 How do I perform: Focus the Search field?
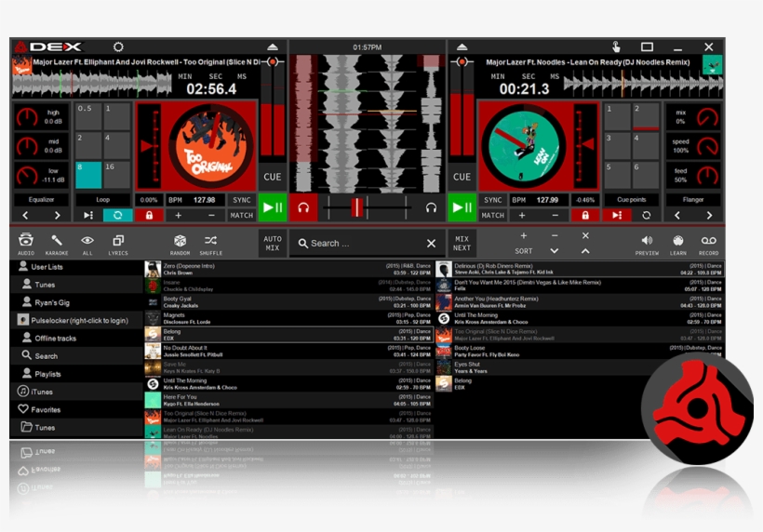tap(360, 243)
